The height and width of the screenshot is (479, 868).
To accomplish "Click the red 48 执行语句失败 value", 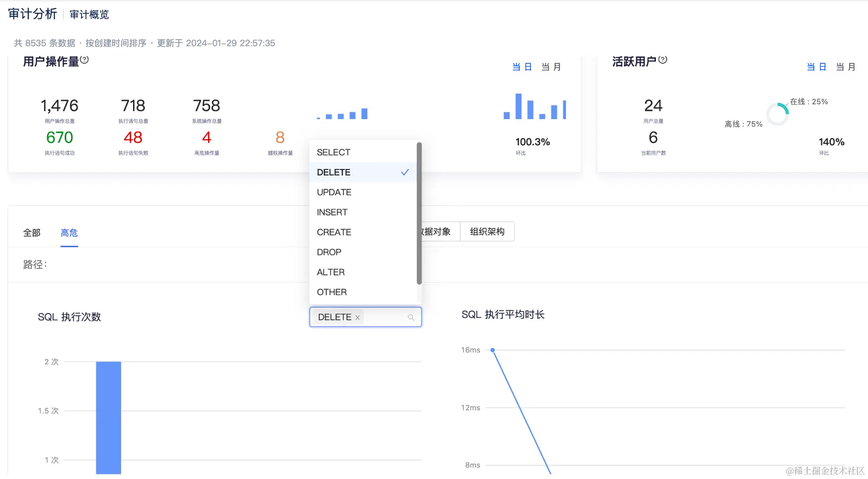I will tap(133, 137).
